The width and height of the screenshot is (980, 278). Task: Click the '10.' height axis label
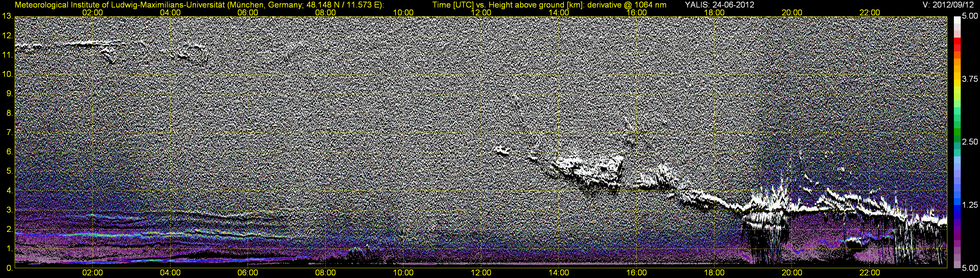[x=7, y=74]
